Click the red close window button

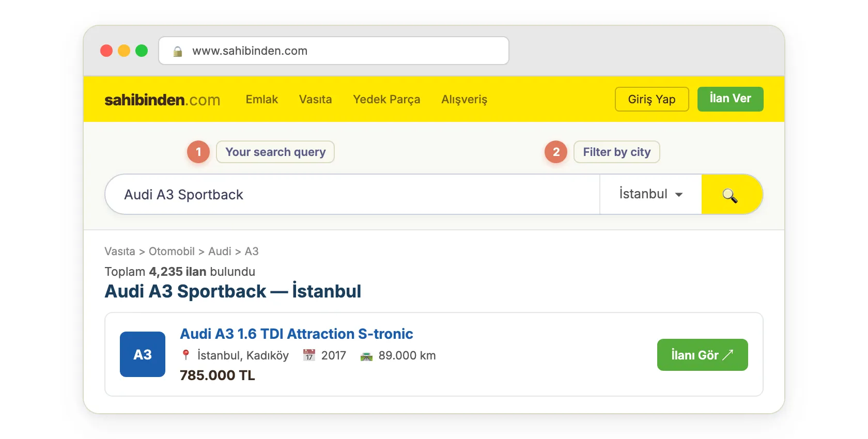(106, 51)
